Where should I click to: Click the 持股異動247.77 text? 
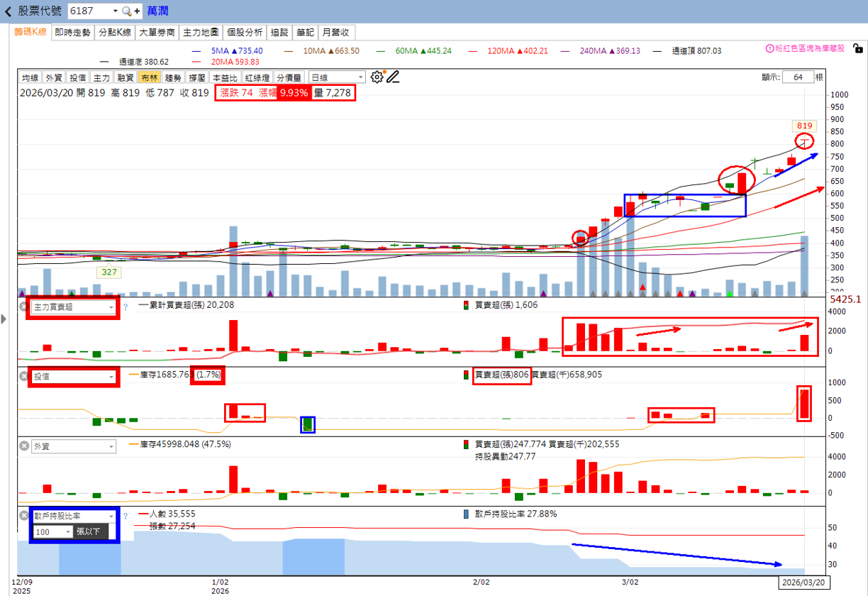pyautogui.click(x=506, y=456)
